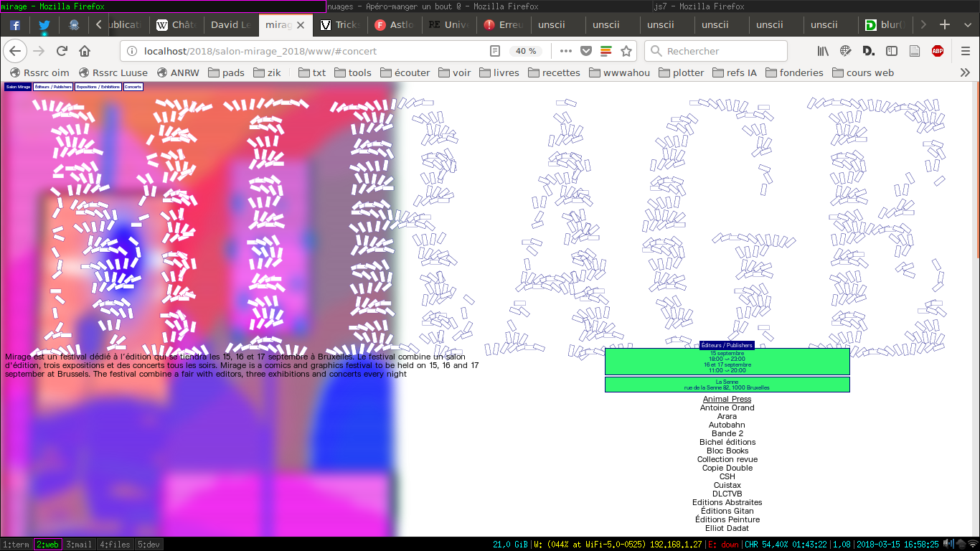This screenshot has width=980, height=551.
Task: Open the Animal Press publisher link
Action: [727, 399]
